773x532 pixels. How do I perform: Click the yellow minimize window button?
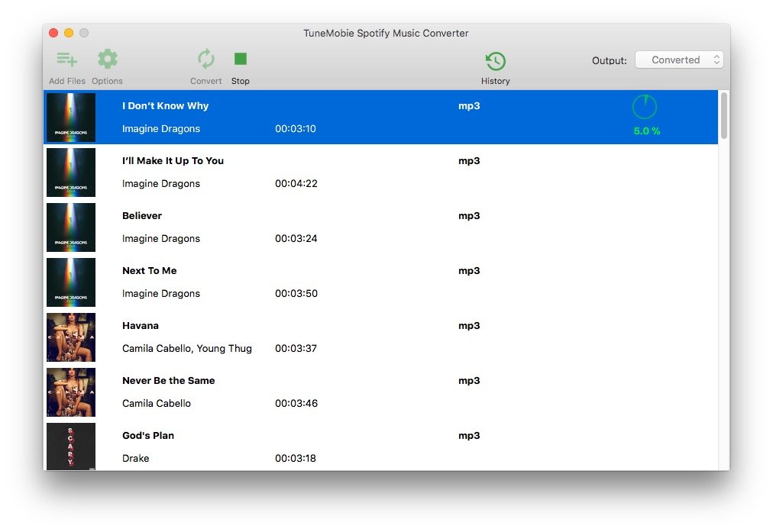click(x=69, y=33)
